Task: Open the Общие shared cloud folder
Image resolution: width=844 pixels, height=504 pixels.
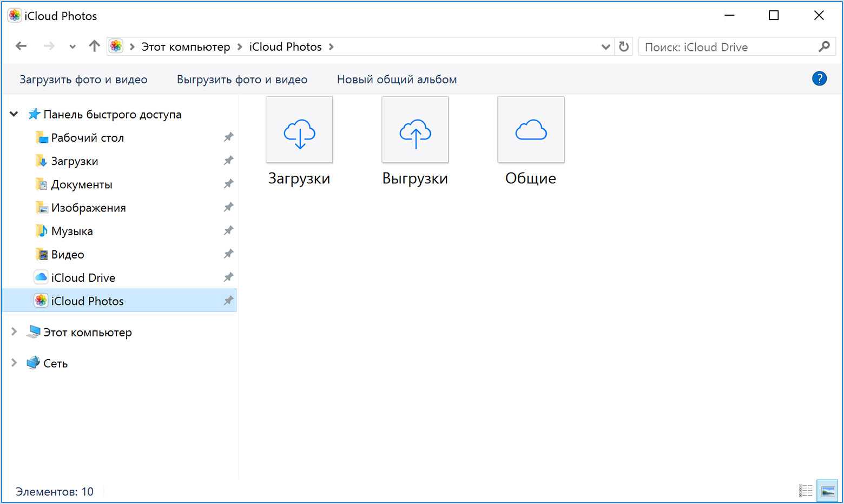Action: click(531, 130)
